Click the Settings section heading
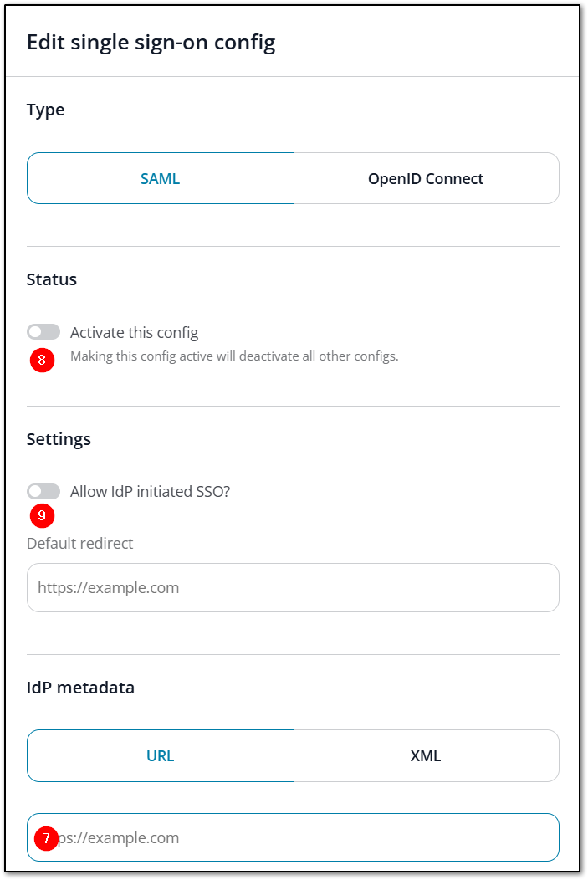The width and height of the screenshot is (588, 880). (59, 438)
